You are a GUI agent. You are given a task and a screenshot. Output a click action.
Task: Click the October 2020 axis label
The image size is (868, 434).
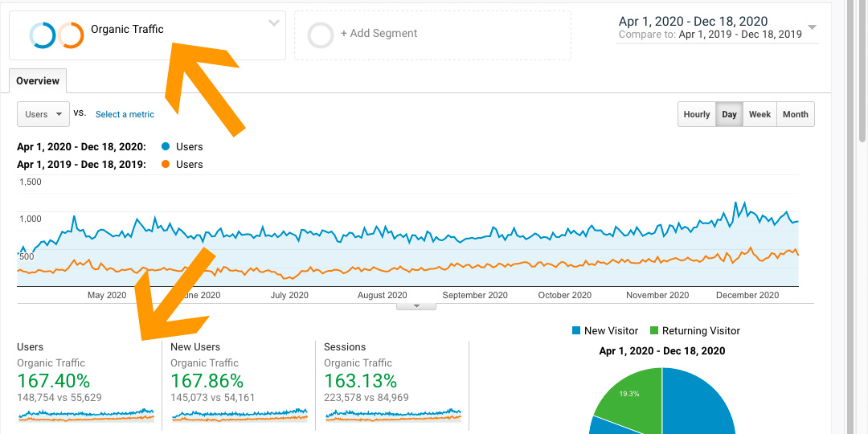[565, 296]
